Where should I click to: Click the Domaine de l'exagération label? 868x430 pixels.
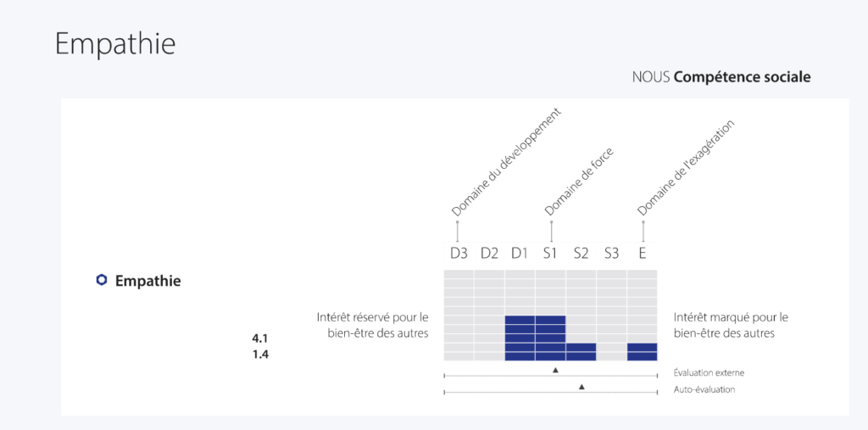click(685, 168)
